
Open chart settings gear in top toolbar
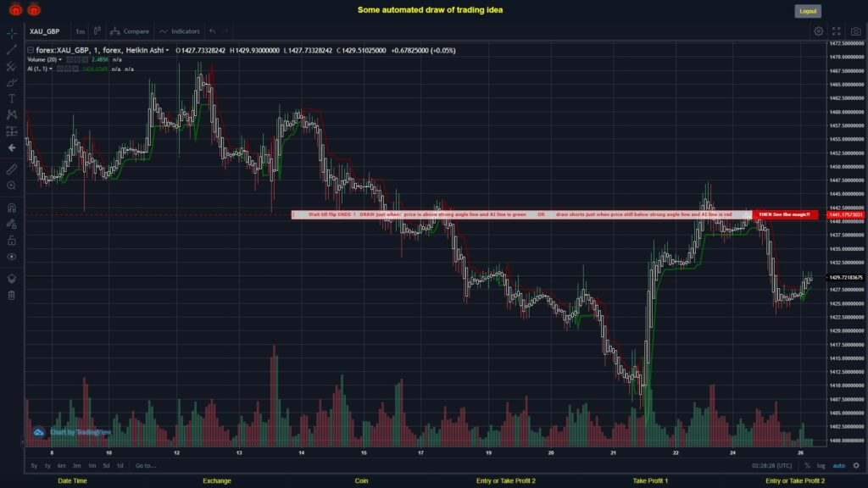click(818, 31)
